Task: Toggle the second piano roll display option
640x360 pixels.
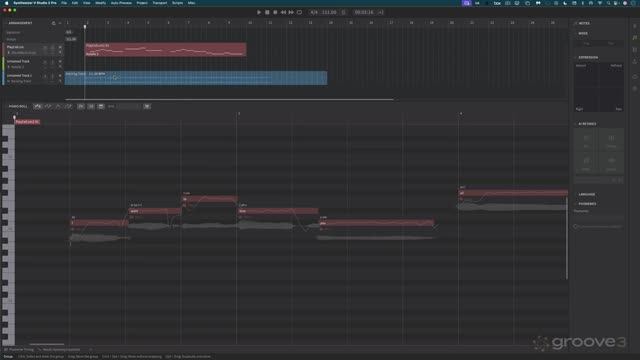Action: pos(91,106)
